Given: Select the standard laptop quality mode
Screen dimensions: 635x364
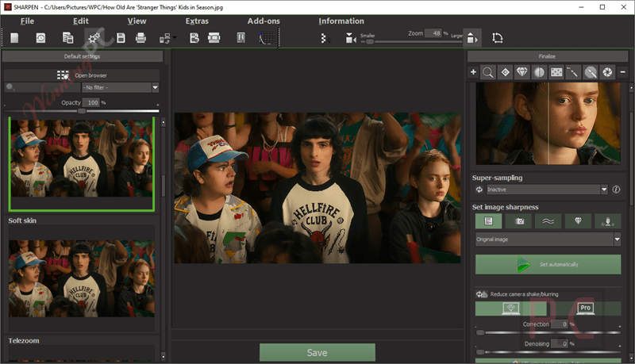Looking at the screenshot, I should (511, 308).
